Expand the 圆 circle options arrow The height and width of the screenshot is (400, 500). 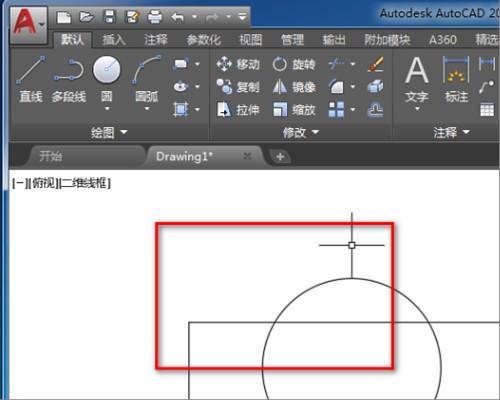pos(107,109)
